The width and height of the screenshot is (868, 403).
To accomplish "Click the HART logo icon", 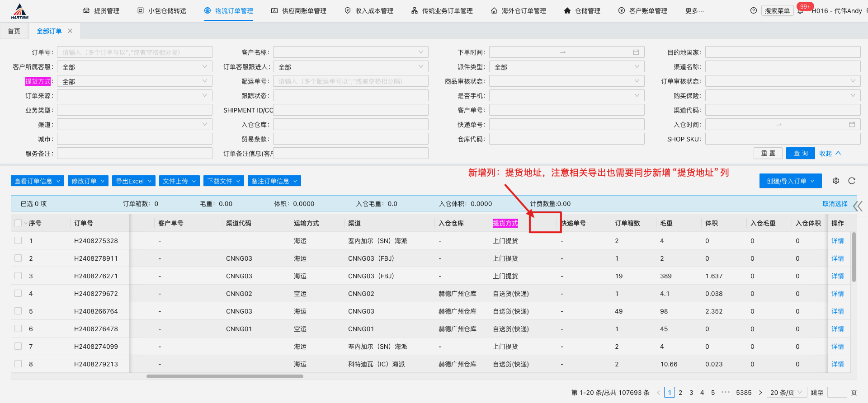I will (x=19, y=11).
